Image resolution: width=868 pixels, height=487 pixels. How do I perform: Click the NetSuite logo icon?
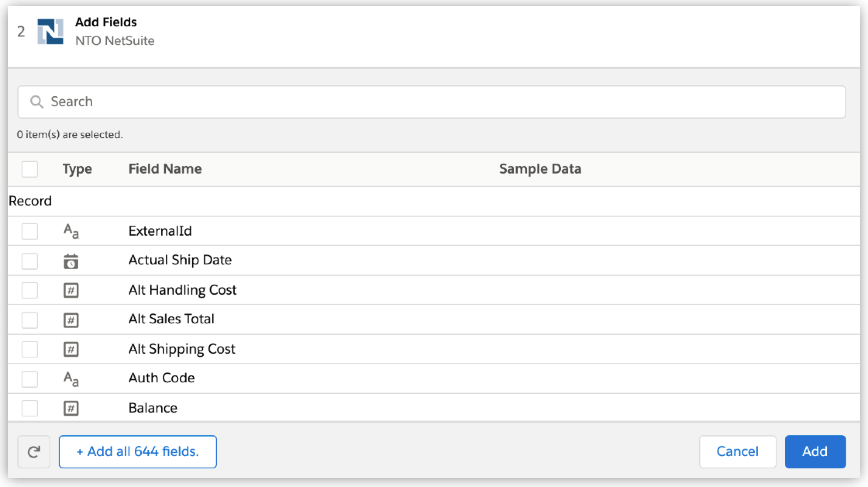pyautogui.click(x=50, y=31)
